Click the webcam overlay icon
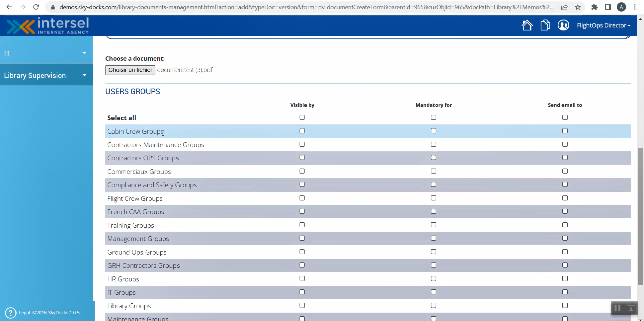Screen dimensions: 644x321 [x=631, y=308]
